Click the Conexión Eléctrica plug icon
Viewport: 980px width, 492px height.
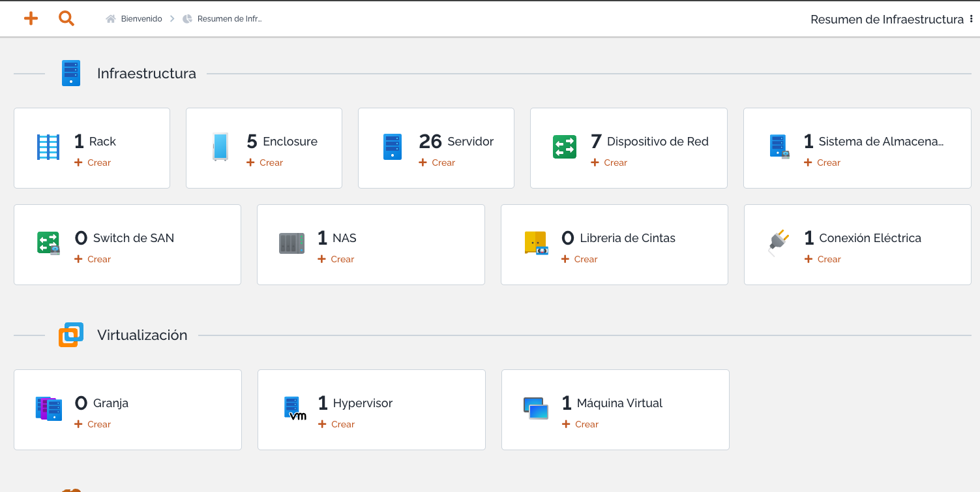[779, 243]
